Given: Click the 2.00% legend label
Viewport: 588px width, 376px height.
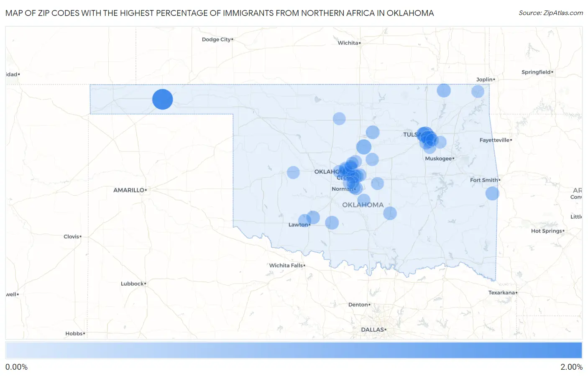Looking at the screenshot, I should tap(571, 367).
